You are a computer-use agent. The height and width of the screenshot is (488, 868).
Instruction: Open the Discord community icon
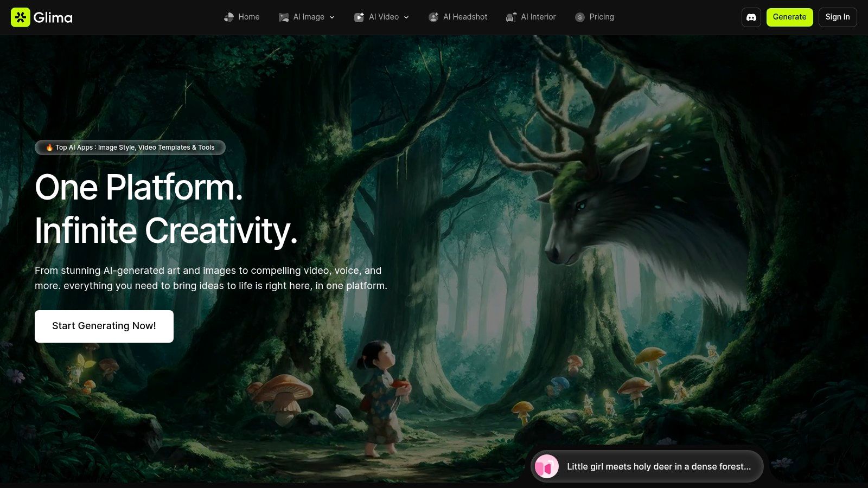point(751,17)
